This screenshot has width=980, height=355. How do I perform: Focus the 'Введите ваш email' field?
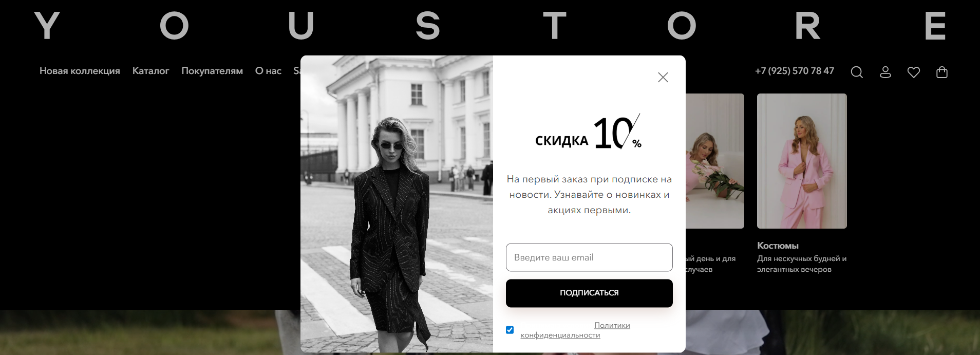point(589,257)
